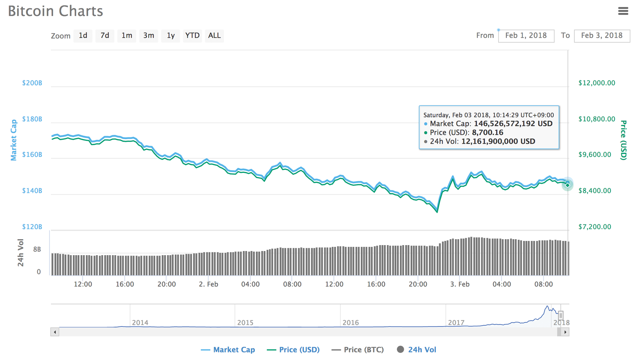The height and width of the screenshot is (357, 644).
Task: Toggle the Market Cap series legend
Action: (228, 350)
